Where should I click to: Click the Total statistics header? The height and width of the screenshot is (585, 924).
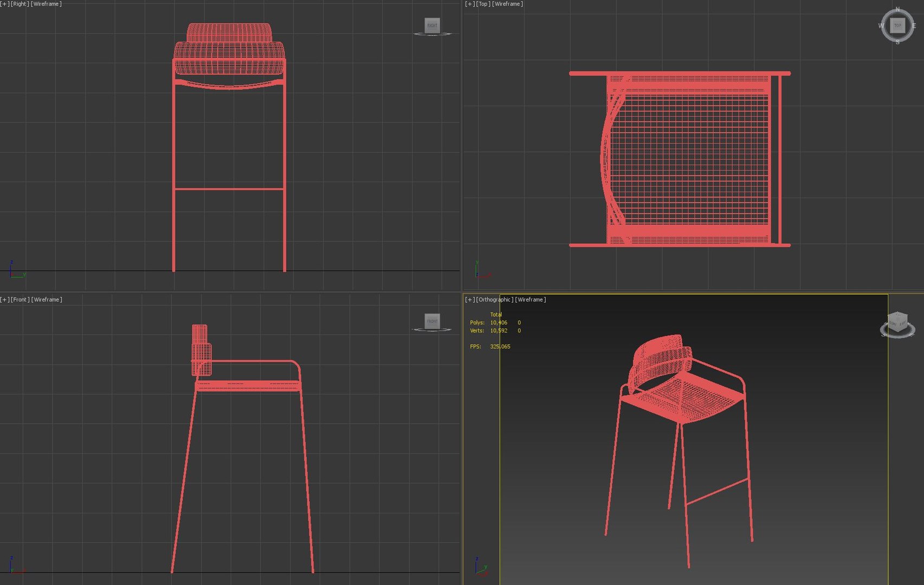[496, 314]
